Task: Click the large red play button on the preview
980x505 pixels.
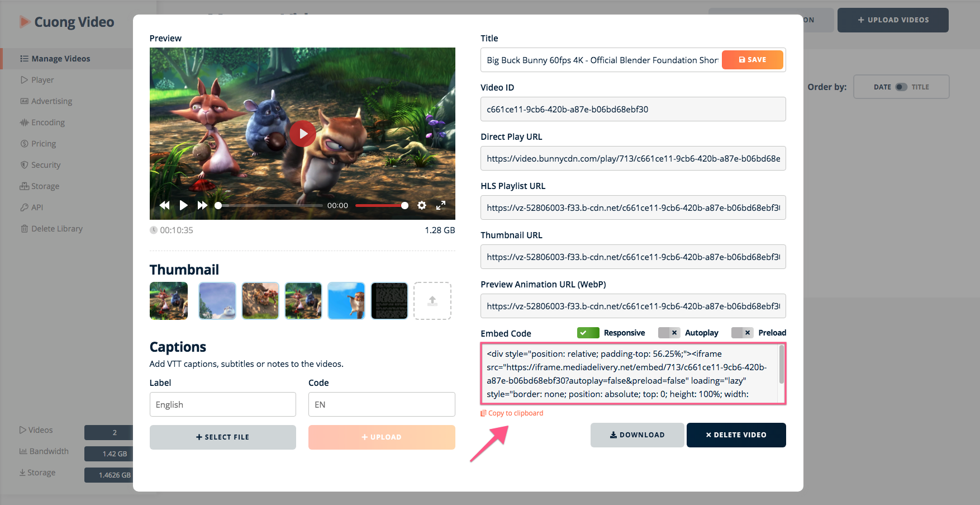Action: pyautogui.click(x=302, y=134)
